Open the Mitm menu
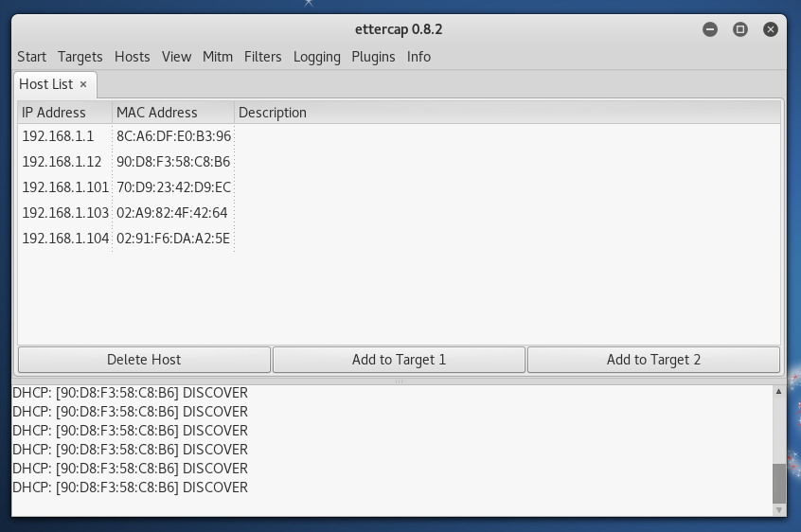Screen dimensions: 801x532 pos(218,57)
